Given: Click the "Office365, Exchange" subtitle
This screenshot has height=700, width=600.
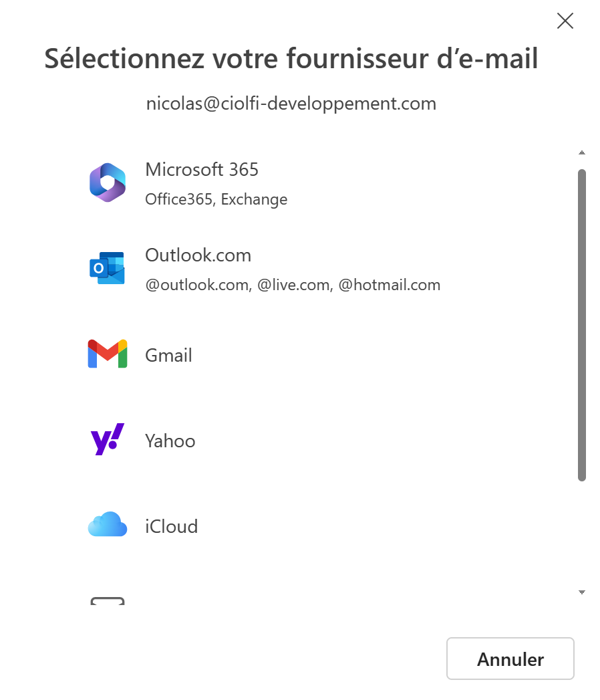Looking at the screenshot, I should [x=216, y=199].
